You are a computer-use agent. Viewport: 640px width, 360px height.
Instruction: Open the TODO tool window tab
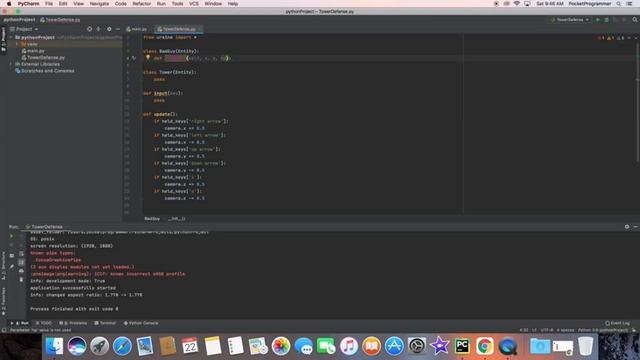coord(44,323)
